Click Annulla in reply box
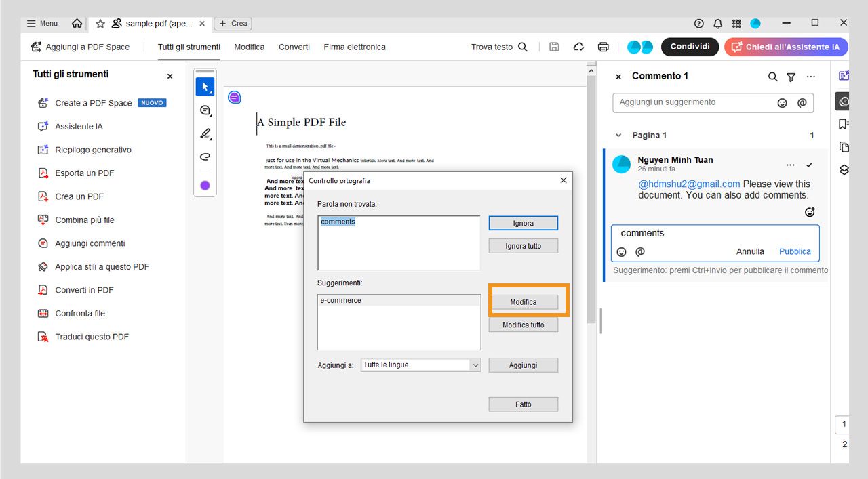 (750, 251)
